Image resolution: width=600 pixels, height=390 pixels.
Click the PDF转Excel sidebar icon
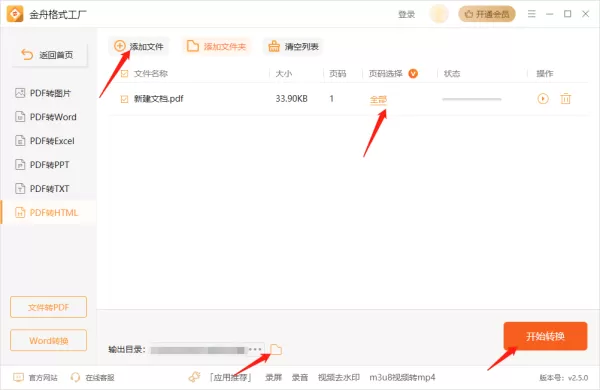pos(20,141)
